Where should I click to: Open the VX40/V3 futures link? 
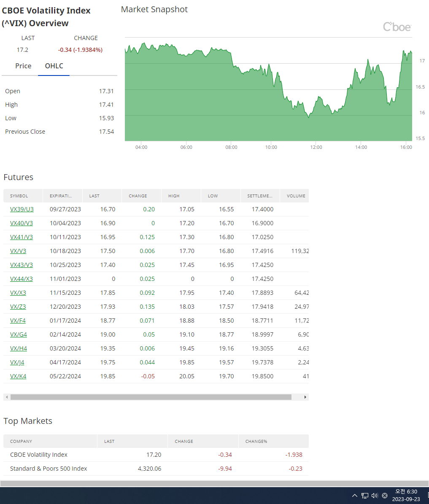tap(21, 223)
